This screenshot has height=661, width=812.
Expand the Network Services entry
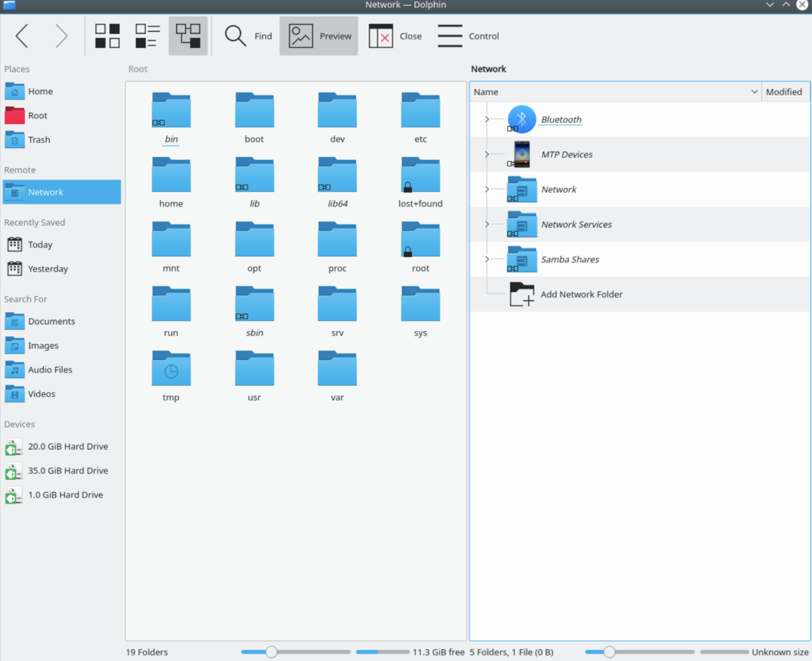click(x=487, y=224)
